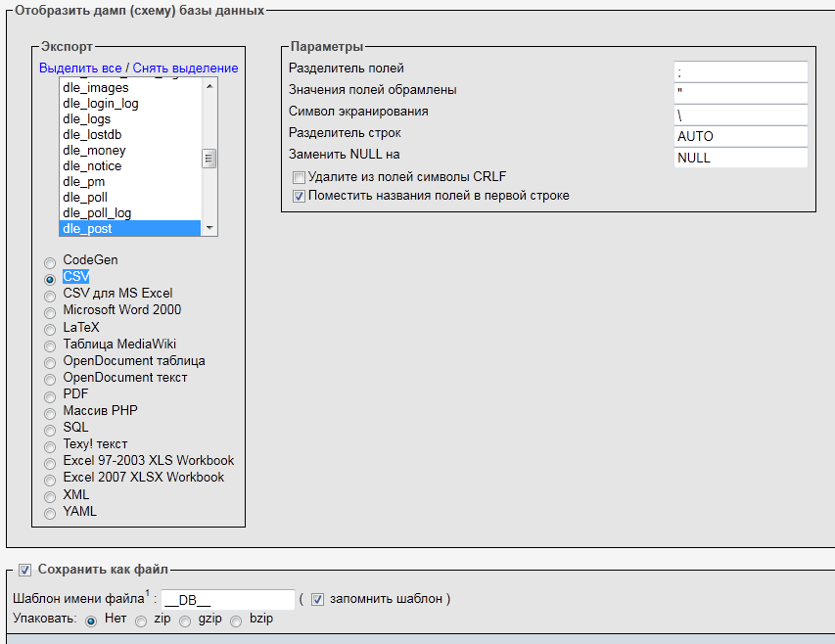Image resolution: width=835 pixels, height=644 pixels.
Task: Focus the file name template field
Action: coord(227,600)
